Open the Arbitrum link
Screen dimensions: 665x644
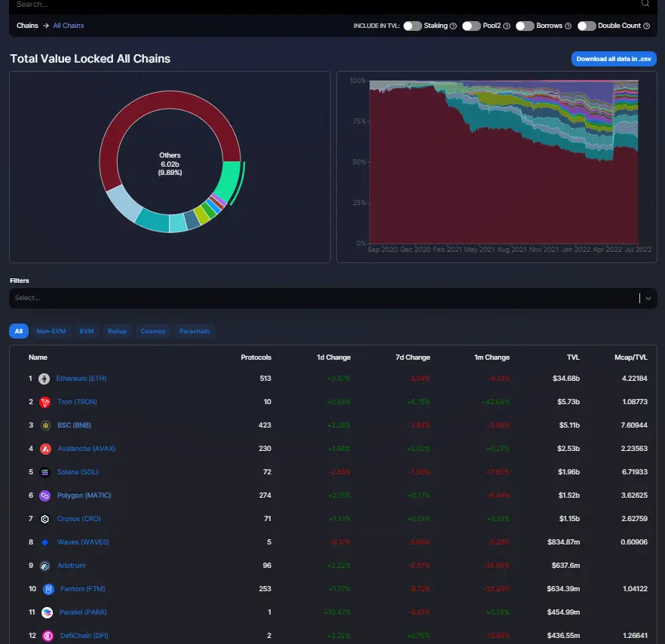pos(71,565)
